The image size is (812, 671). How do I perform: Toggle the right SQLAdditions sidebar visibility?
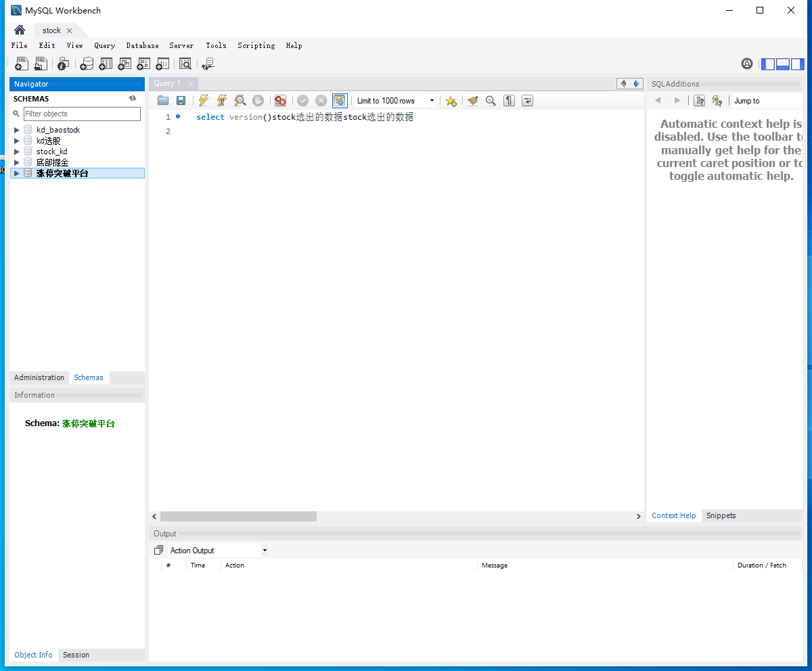[x=798, y=64]
